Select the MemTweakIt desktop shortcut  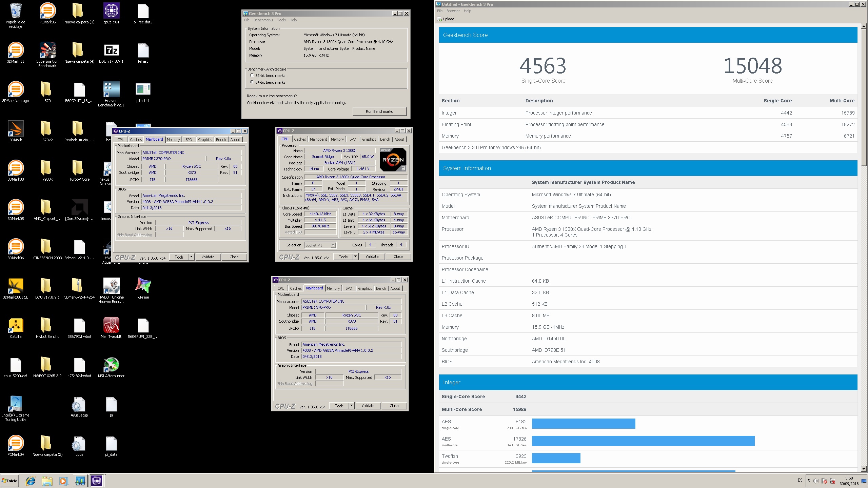111,328
